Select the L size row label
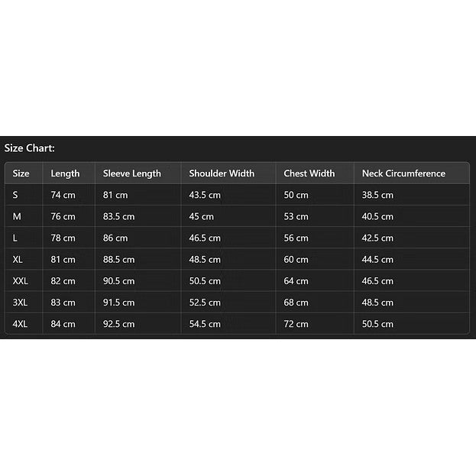 pos(15,238)
